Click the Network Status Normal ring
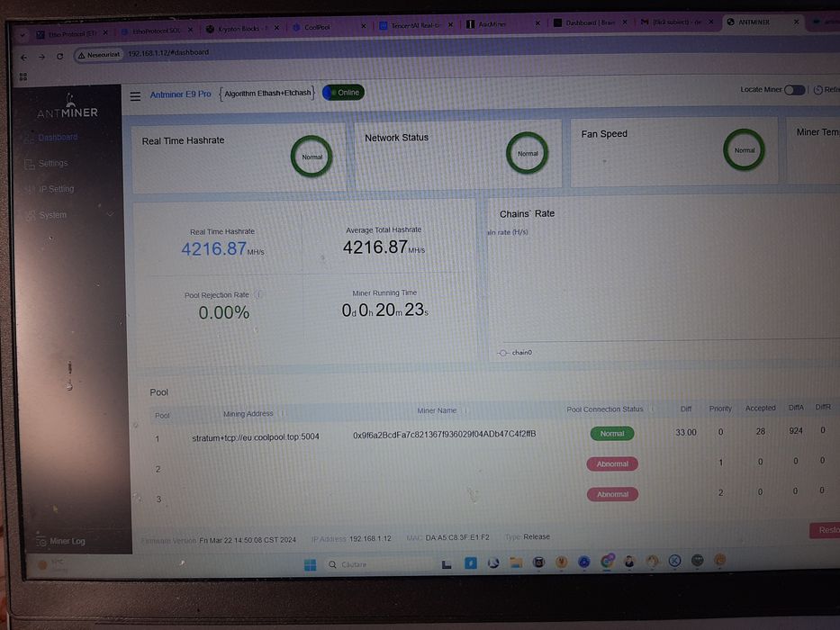 [x=528, y=153]
